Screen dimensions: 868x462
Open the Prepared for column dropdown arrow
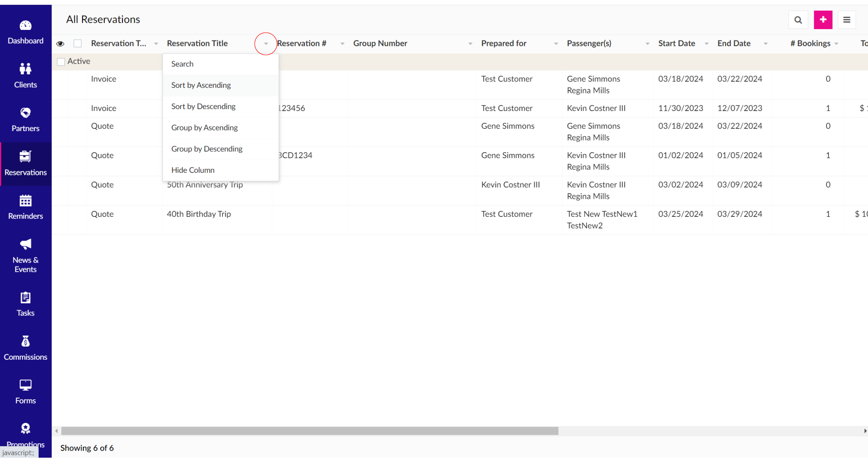pyautogui.click(x=556, y=44)
